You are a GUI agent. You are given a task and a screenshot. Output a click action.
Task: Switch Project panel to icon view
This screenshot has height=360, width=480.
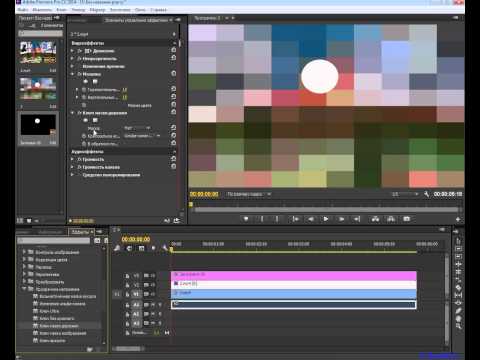[x=29, y=221]
